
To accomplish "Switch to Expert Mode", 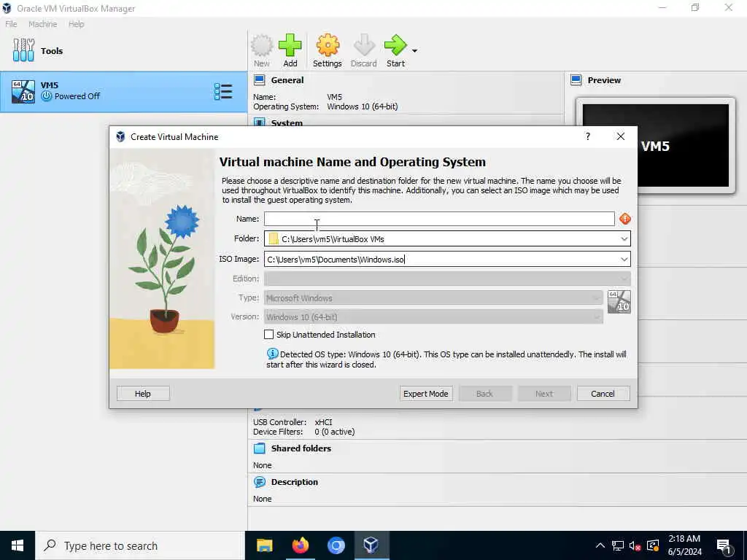I will 426,394.
